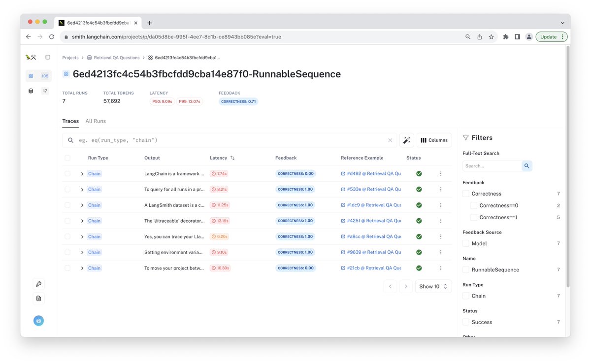Viewport: 591px width, 364px height.
Task: Expand the 11.25s Chain row
Action: coord(82,205)
